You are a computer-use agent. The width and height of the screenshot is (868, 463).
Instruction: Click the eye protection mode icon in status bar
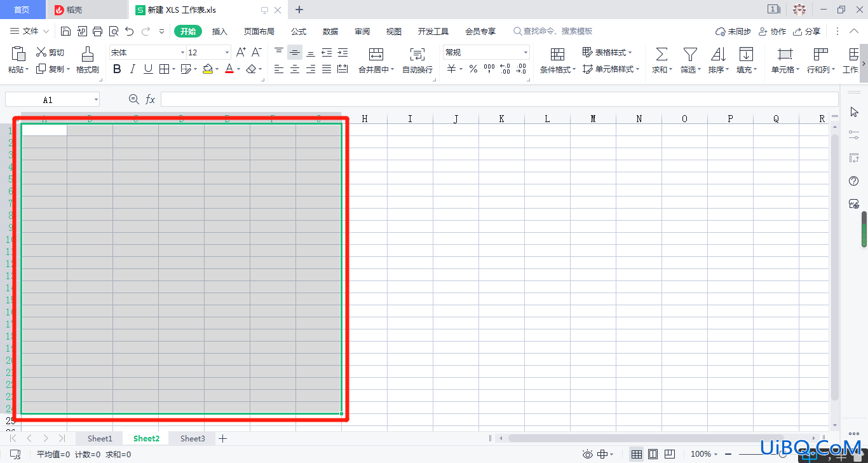pyautogui.click(x=588, y=454)
